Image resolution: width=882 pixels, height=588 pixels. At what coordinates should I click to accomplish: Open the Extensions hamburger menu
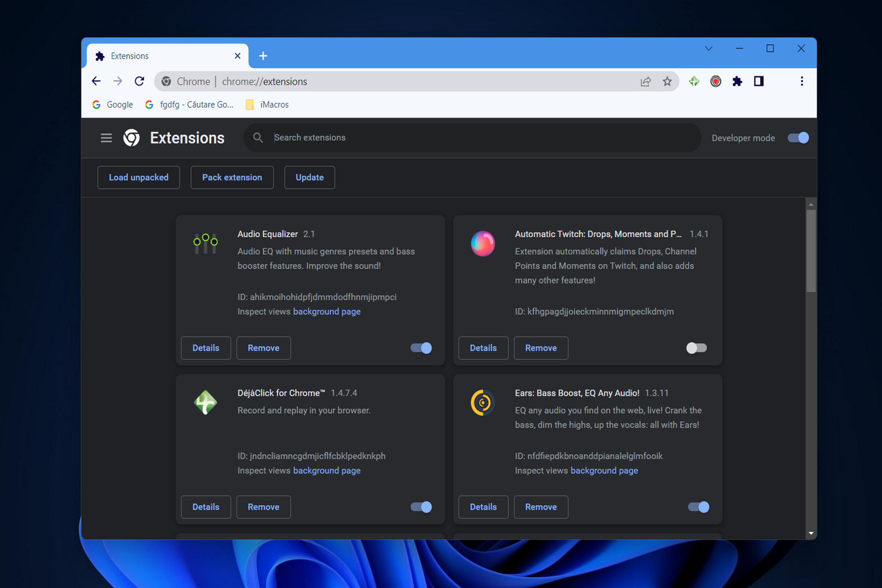click(x=106, y=138)
